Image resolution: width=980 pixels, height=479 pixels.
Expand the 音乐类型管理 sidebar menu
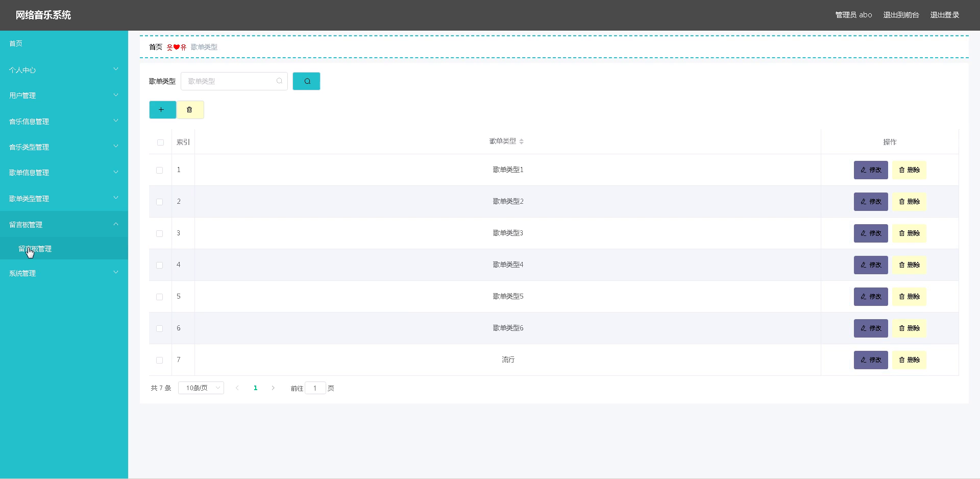coord(64,147)
